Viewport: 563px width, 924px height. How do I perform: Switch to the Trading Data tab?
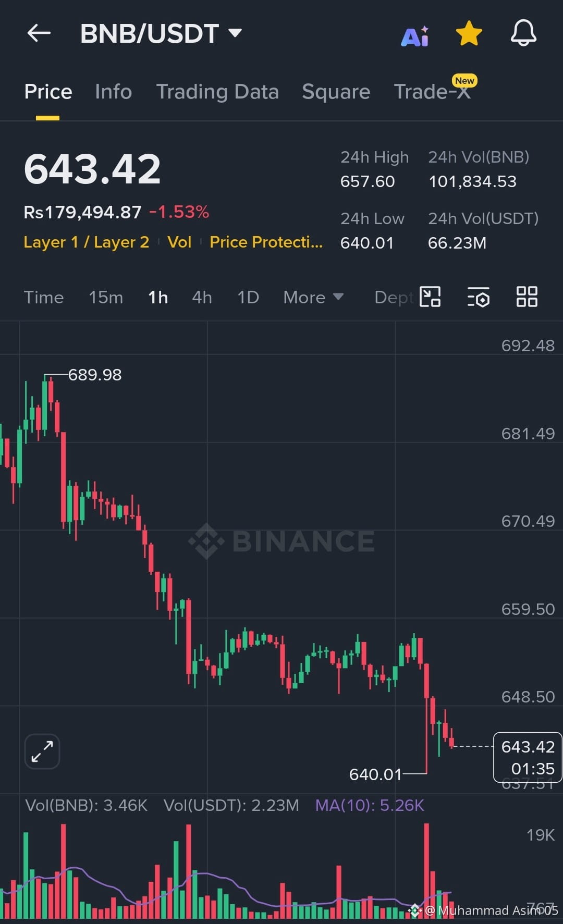point(217,92)
